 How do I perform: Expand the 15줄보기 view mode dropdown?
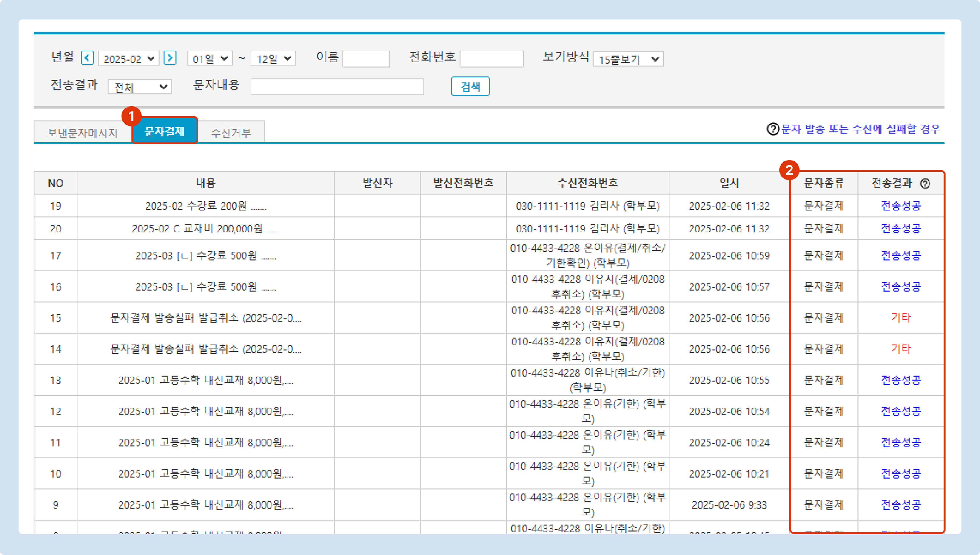(x=628, y=59)
